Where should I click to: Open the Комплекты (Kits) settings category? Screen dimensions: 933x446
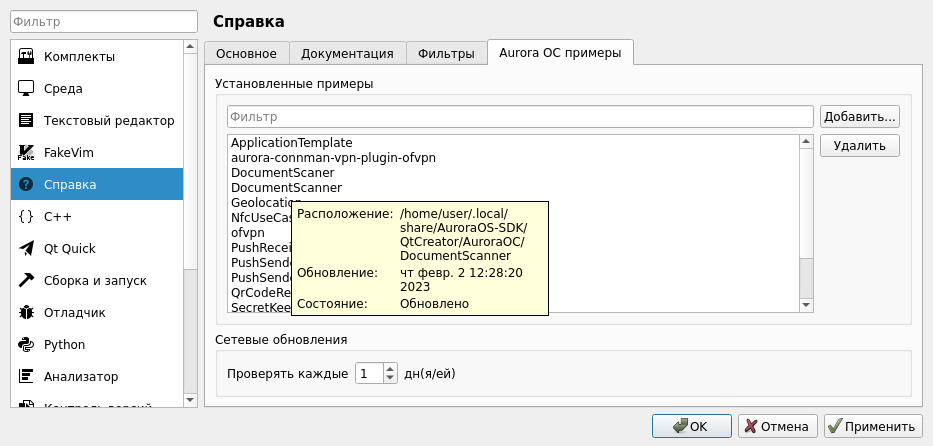point(79,56)
